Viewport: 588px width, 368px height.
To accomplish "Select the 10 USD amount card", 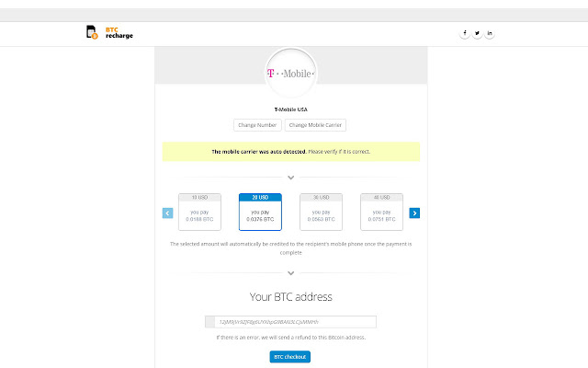I will point(199,212).
